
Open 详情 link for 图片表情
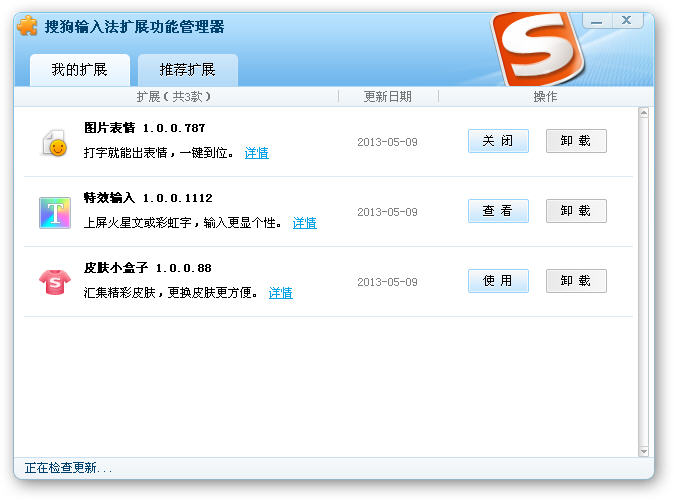pos(257,153)
